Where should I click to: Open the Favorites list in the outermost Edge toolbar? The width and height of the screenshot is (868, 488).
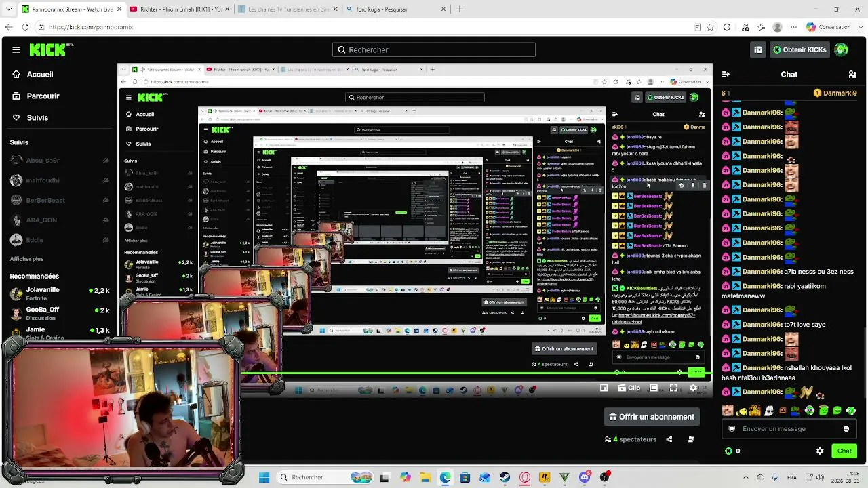[761, 27]
